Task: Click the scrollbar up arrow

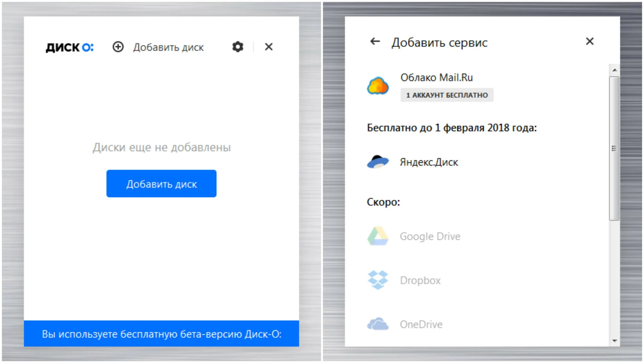Action: pyautogui.click(x=615, y=70)
